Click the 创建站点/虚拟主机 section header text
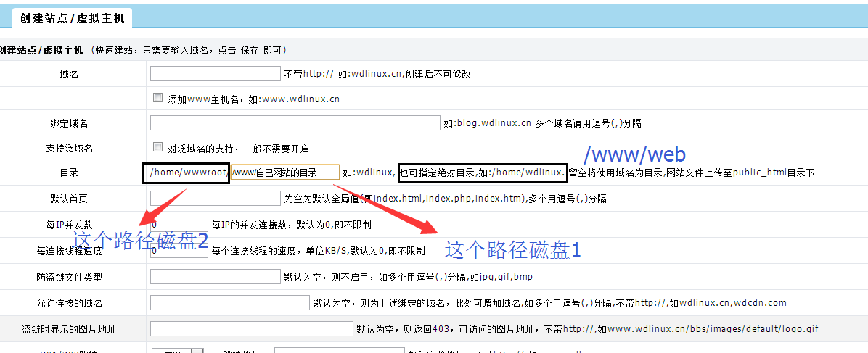The width and height of the screenshot is (868, 353). tap(41, 50)
